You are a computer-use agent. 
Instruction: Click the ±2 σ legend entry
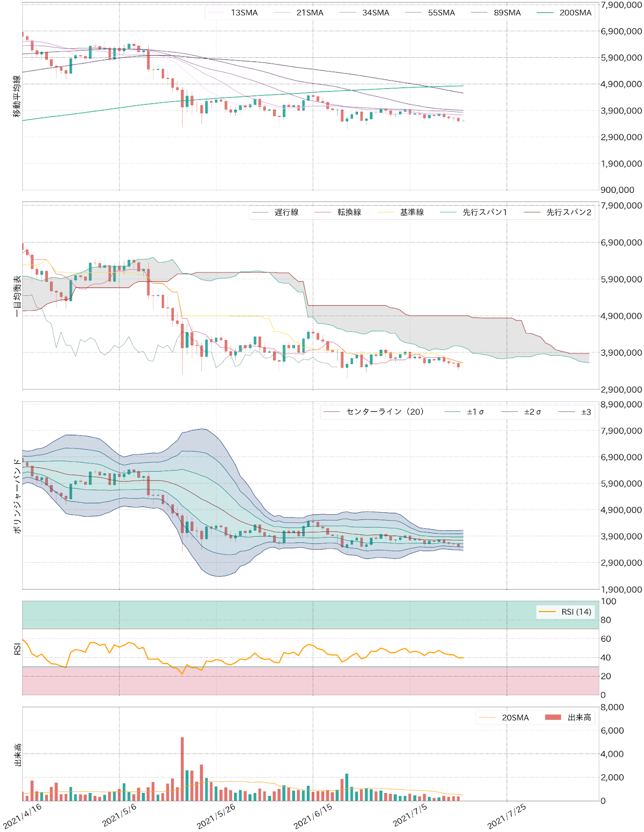click(533, 412)
